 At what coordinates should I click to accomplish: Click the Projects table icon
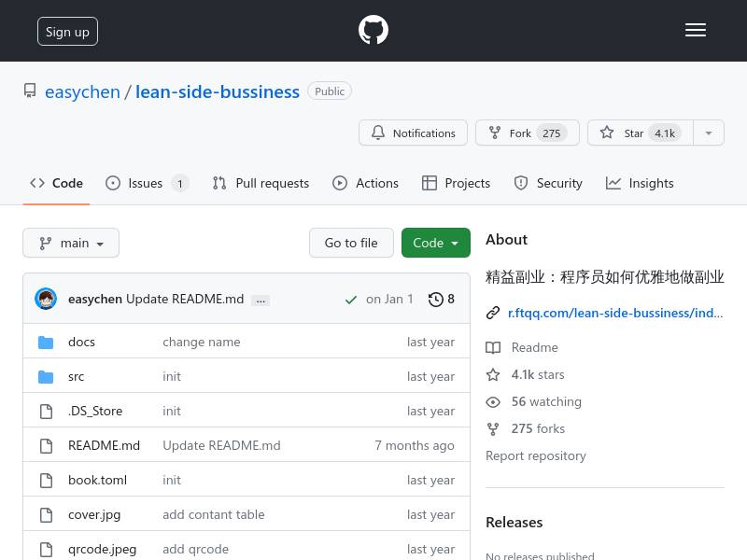click(430, 183)
